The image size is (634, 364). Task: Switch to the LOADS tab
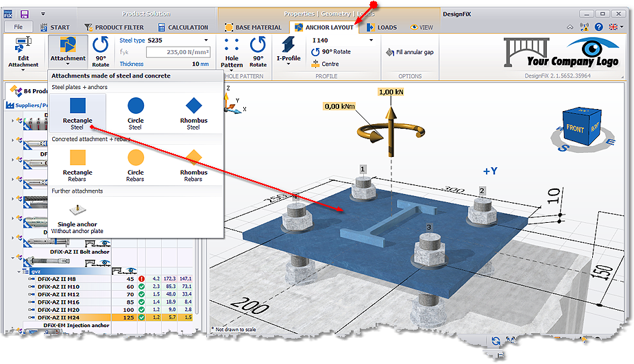382,27
